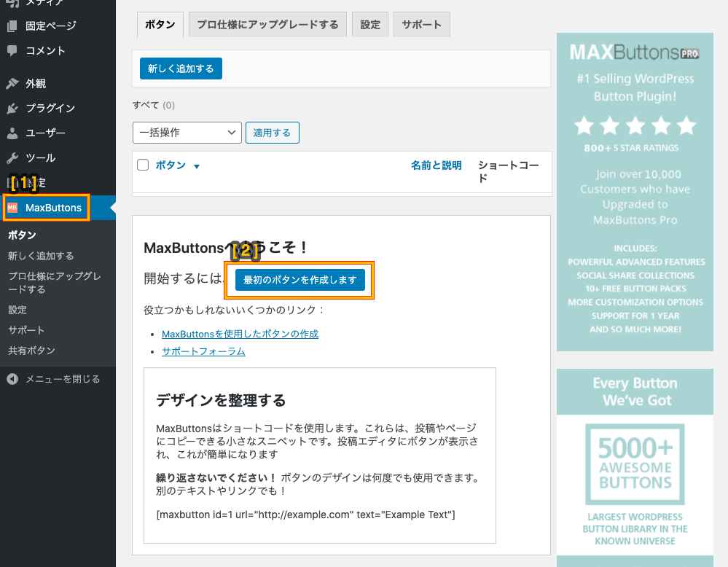The height and width of the screenshot is (567, 728).
Task: Click the すべて (0) filter link
Action: [x=154, y=106]
